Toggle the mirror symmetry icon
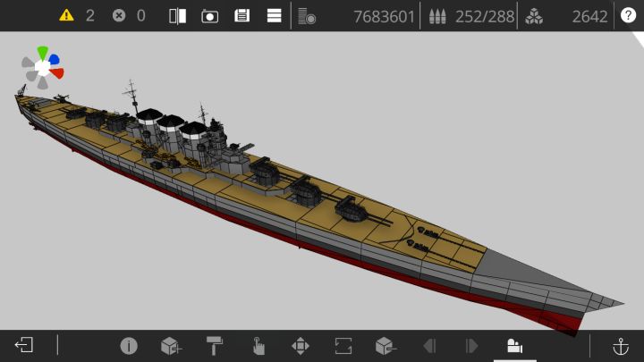The height and width of the screenshot is (362, 644). pos(177,16)
